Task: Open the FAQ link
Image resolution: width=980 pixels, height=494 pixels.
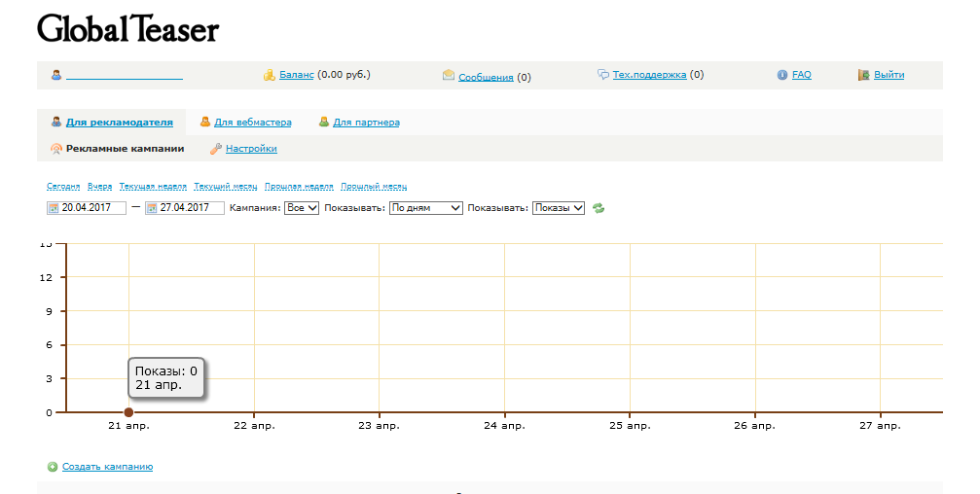Action: point(802,74)
